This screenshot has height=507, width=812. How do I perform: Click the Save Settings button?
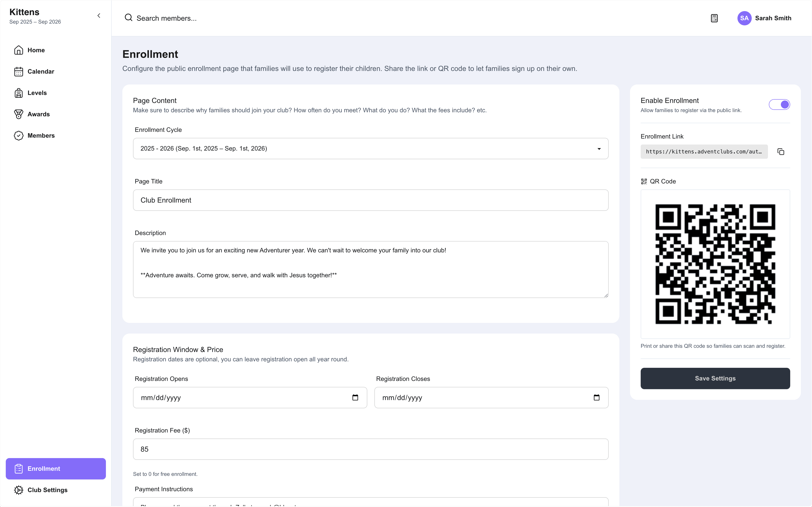715,378
